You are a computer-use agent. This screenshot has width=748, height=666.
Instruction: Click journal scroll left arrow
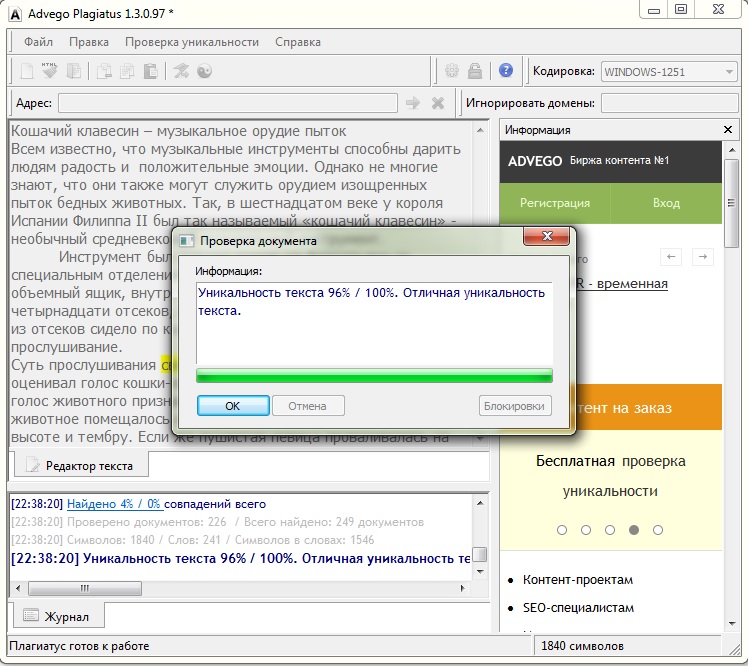pos(18,588)
